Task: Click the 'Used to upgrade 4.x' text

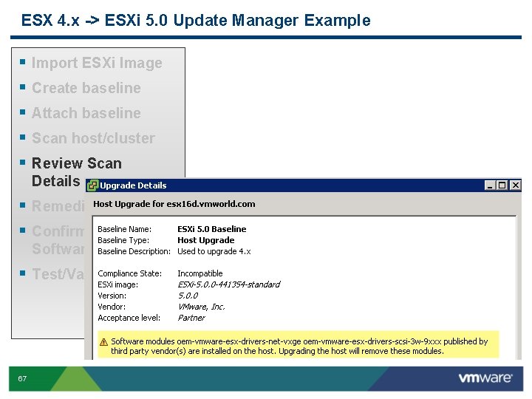Action: [x=214, y=251]
